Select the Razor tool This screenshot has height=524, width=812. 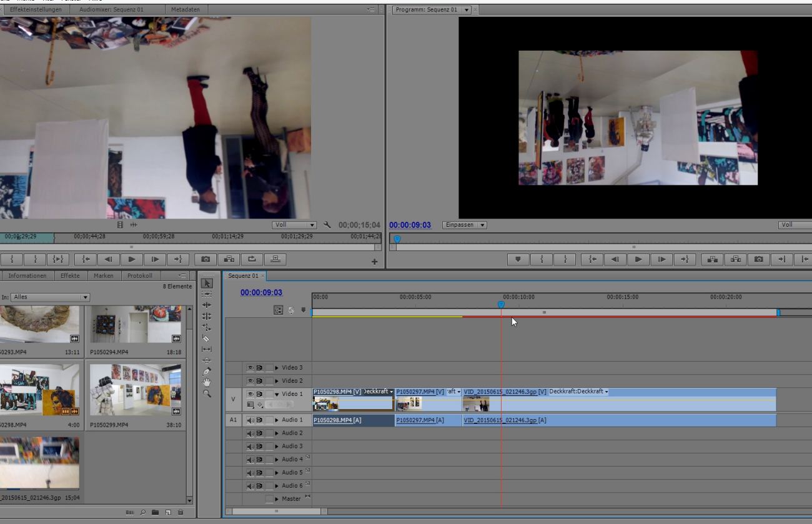pos(207,338)
